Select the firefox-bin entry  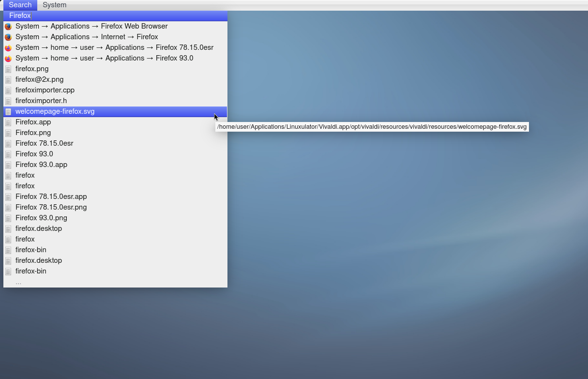click(x=30, y=250)
